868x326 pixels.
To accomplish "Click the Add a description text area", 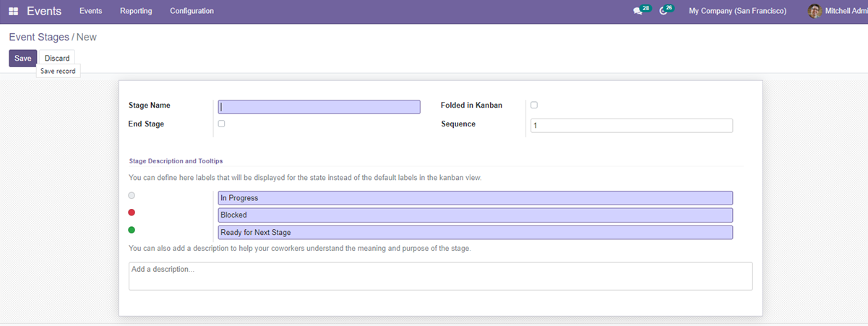I will click(x=440, y=276).
